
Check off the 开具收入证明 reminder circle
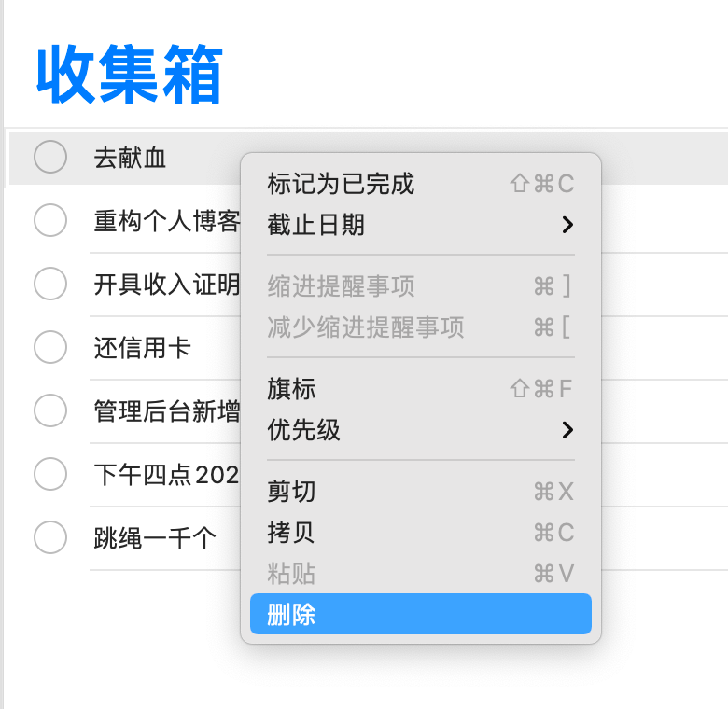[50, 284]
